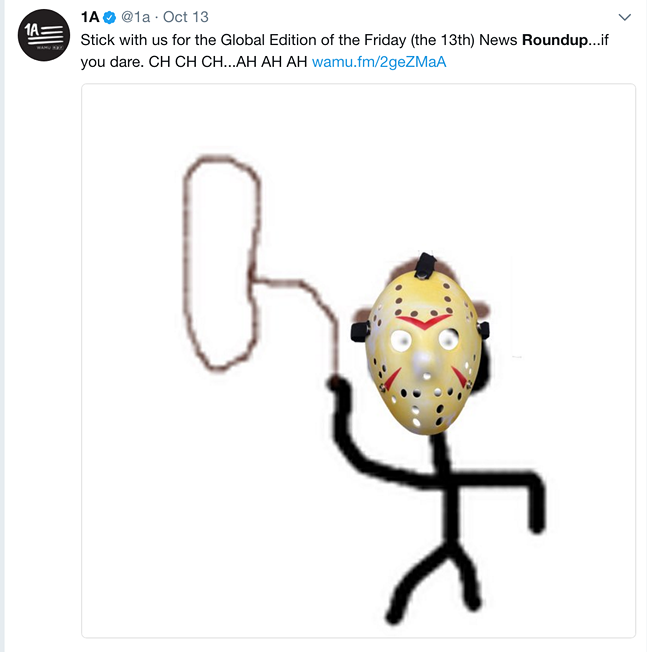This screenshot has width=647, height=652.
Task: Click the 1A round profile avatar
Action: point(44,35)
